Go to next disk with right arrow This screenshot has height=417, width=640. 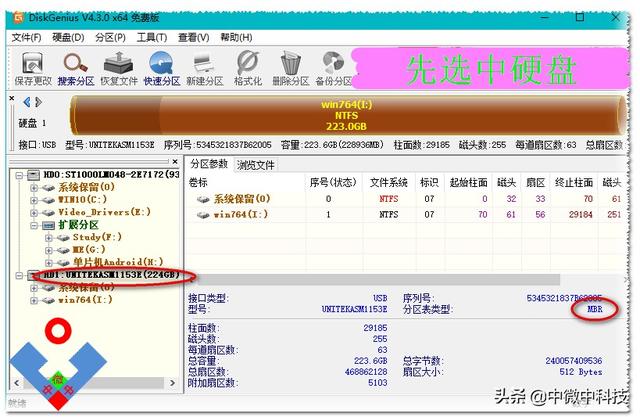click(x=38, y=102)
